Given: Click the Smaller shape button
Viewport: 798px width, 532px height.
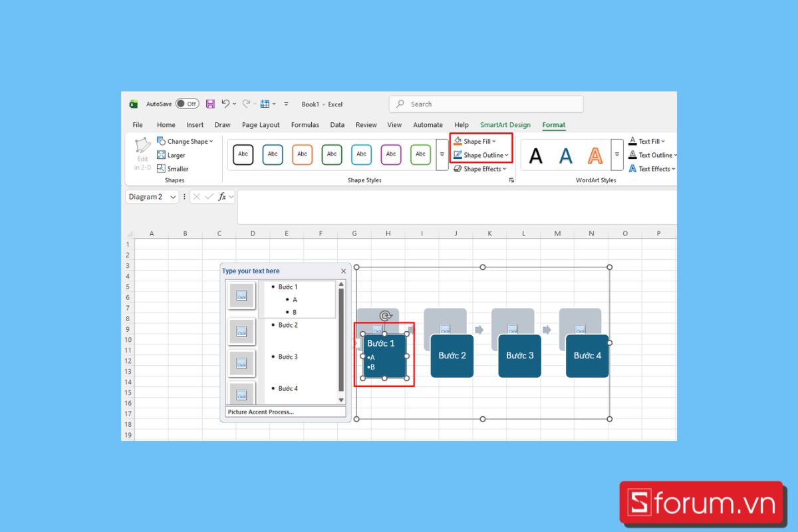Looking at the screenshot, I should pos(172,169).
